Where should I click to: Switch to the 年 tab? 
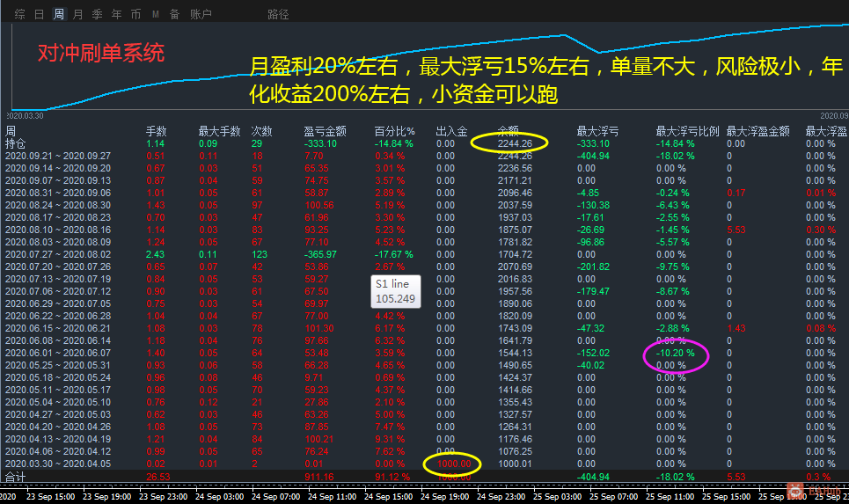pyautogui.click(x=116, y=14)
